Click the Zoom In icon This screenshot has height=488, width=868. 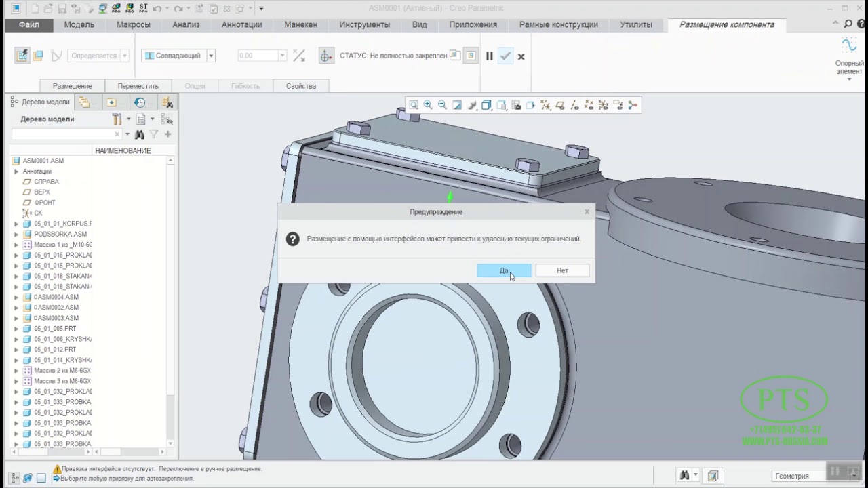coord(428,105)
